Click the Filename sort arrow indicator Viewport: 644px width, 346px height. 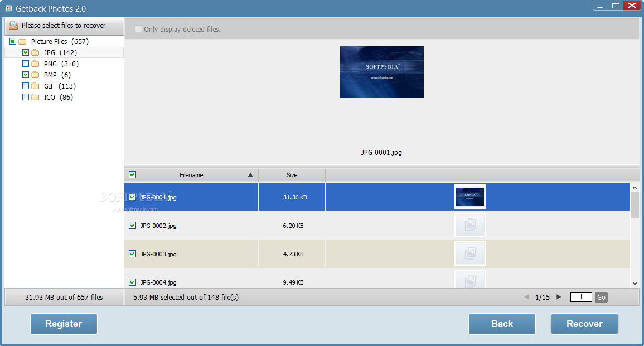tap(250, 175)
